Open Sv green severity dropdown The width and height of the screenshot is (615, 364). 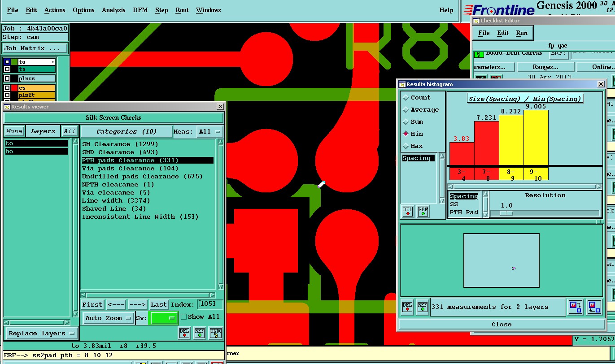click(163, 318)
